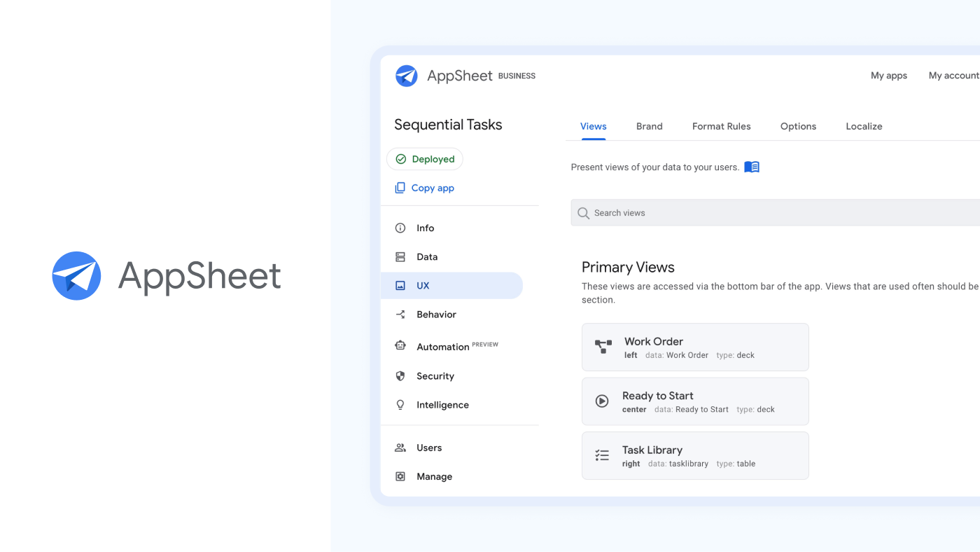Click into the Search views field

tap(776, 213)
